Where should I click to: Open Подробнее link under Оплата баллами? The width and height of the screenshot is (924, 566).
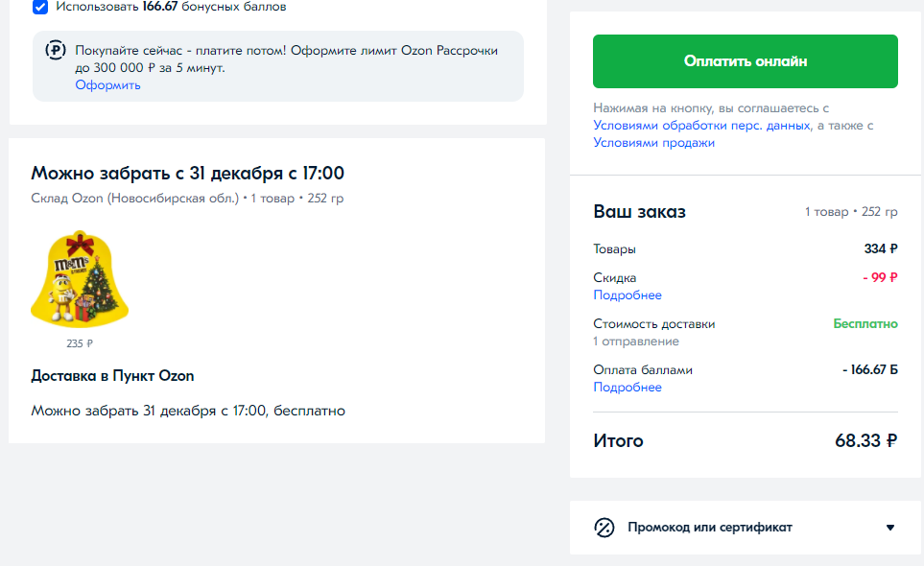627,388
